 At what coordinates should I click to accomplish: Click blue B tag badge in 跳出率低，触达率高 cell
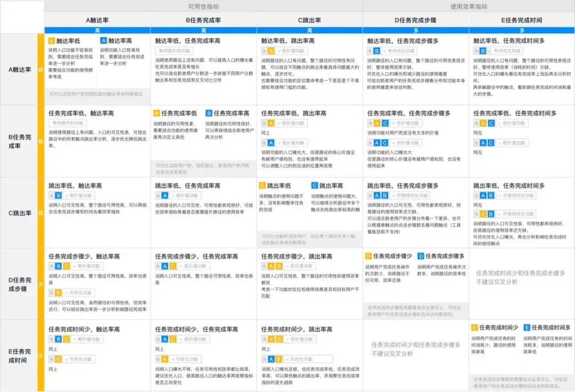59,196
